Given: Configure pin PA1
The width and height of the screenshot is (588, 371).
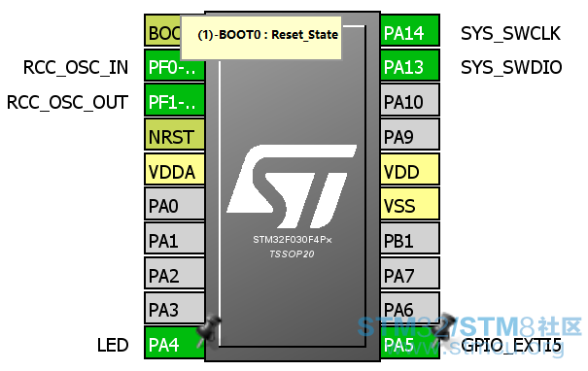Looking at the screenshot, I should tap(175, 239).
